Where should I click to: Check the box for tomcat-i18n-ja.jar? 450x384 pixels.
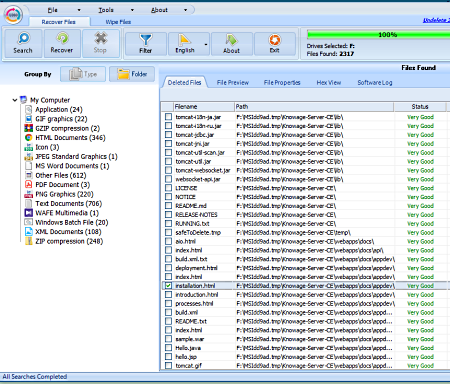(168, 117)
